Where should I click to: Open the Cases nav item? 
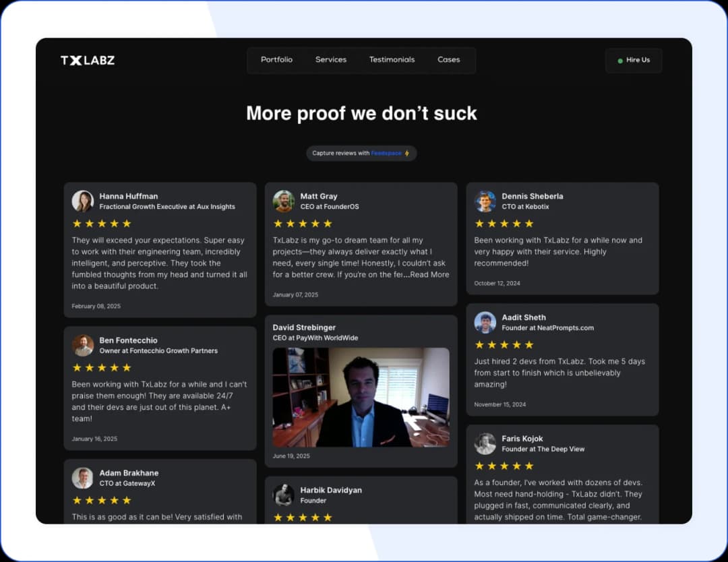pos(448,60)
